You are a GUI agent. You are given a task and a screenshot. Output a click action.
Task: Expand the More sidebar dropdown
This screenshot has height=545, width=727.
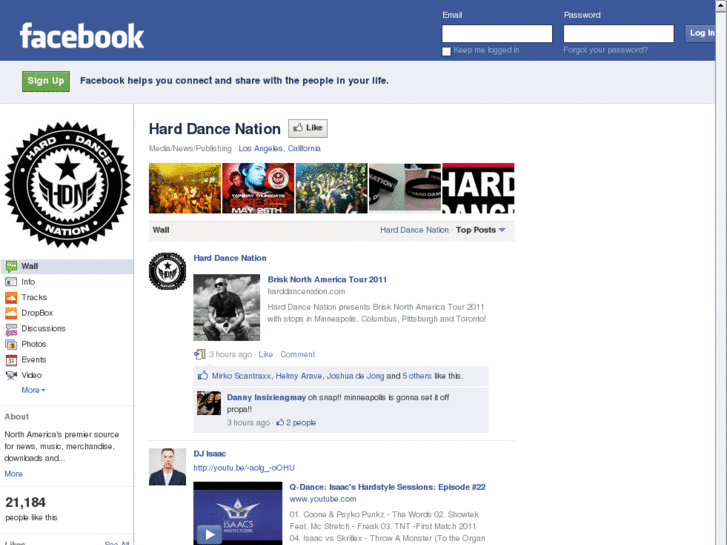click(x=33, y=390)
